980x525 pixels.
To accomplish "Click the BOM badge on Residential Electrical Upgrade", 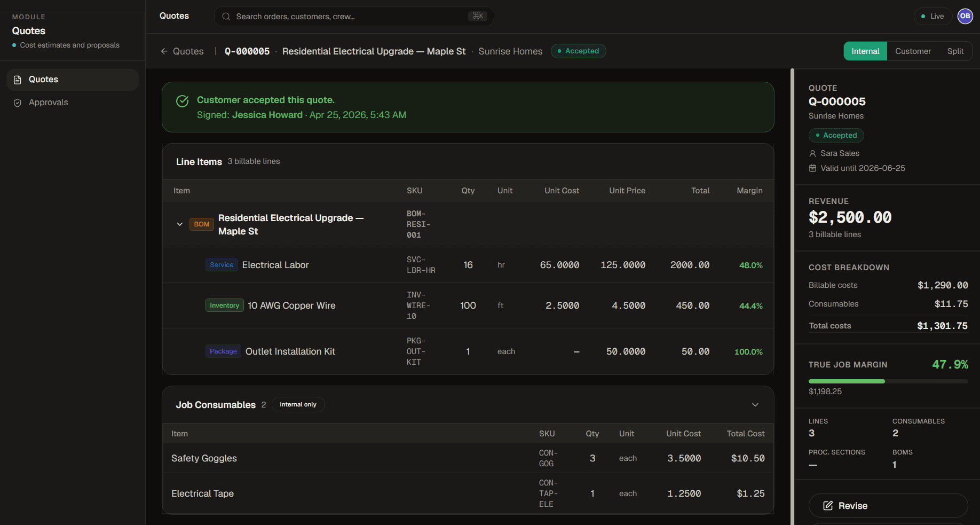I will [202, 224].
